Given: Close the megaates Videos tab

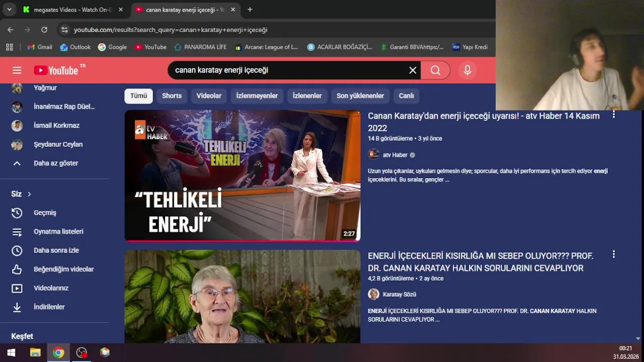Looking at the screenshot, I should coord(121,10).
